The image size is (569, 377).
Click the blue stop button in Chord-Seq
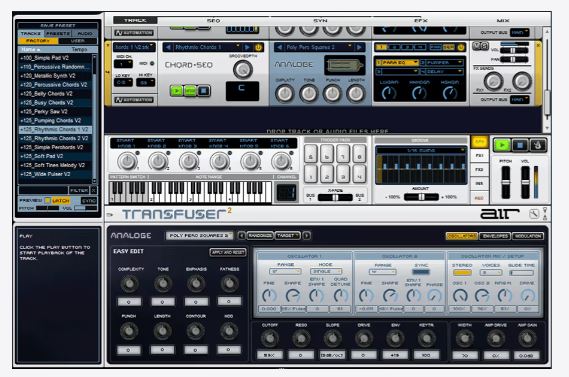[204, 90]
